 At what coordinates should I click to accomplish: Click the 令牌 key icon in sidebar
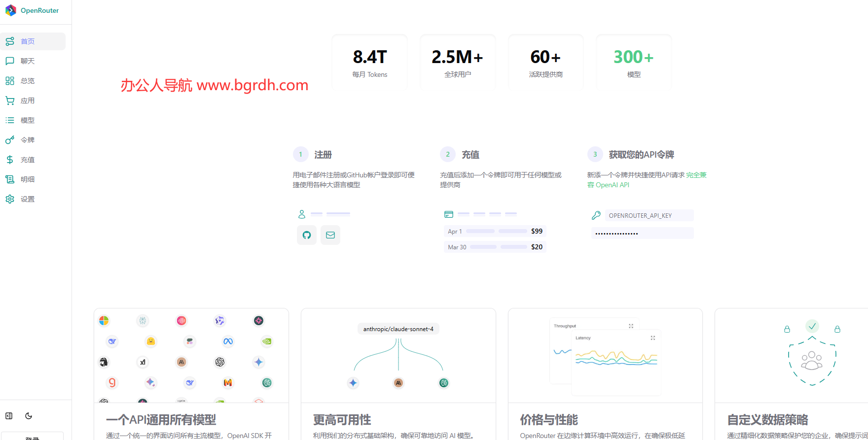click(x=10, y=140)
